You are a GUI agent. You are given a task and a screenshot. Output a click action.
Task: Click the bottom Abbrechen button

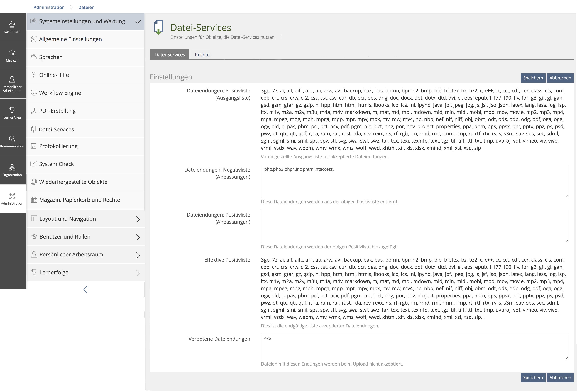[560, 378]
